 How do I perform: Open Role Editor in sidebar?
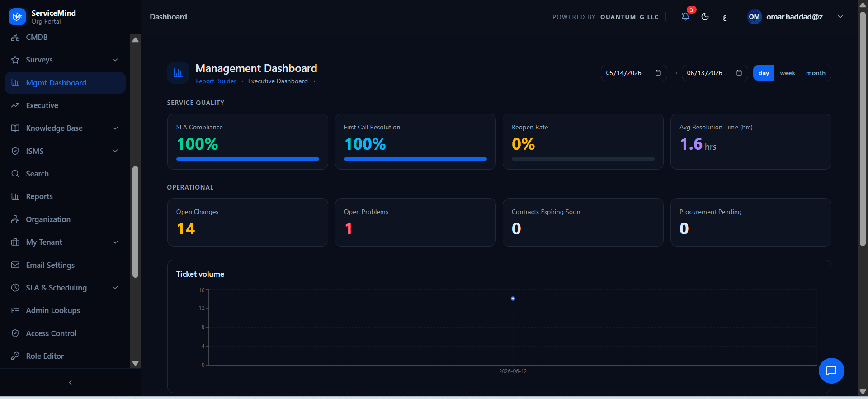[x=65, y=356]
